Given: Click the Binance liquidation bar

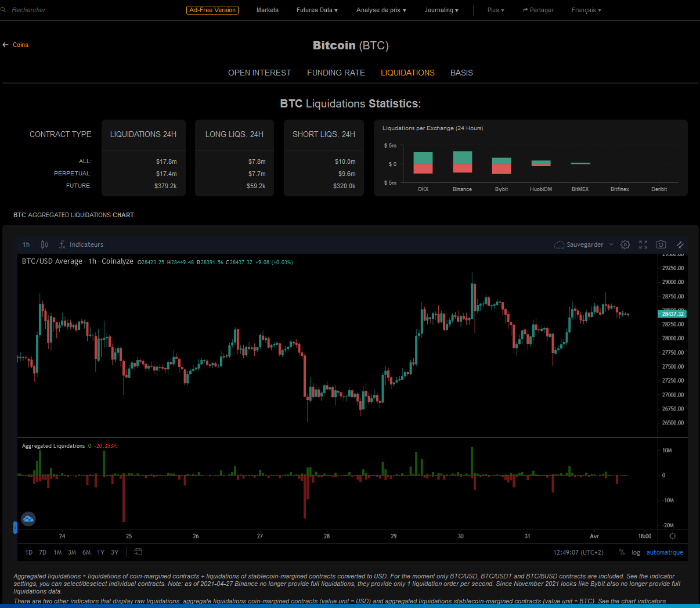Looking at the screenshot, I should (463, 162).
